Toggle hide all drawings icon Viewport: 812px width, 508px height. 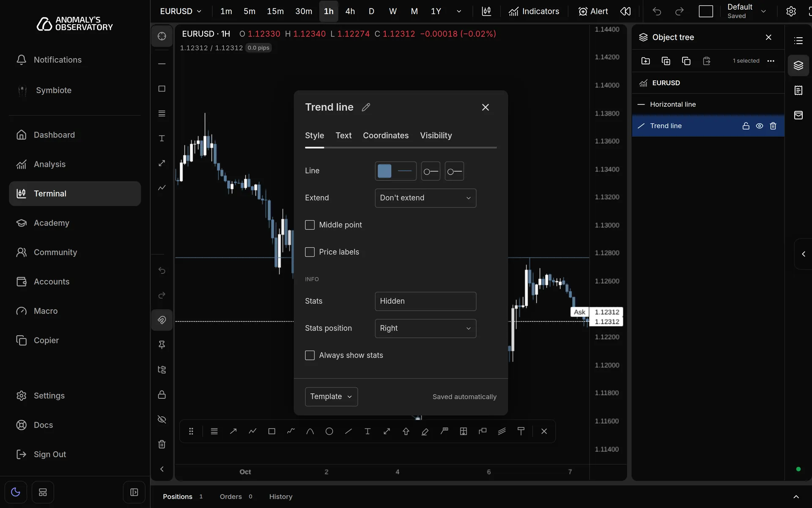tap(162, 419)
